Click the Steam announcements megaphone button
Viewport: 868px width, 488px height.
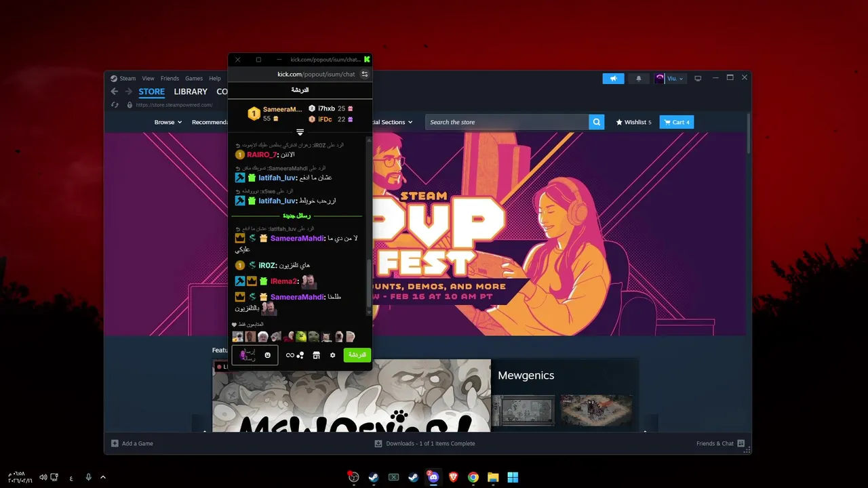(613, 79)
